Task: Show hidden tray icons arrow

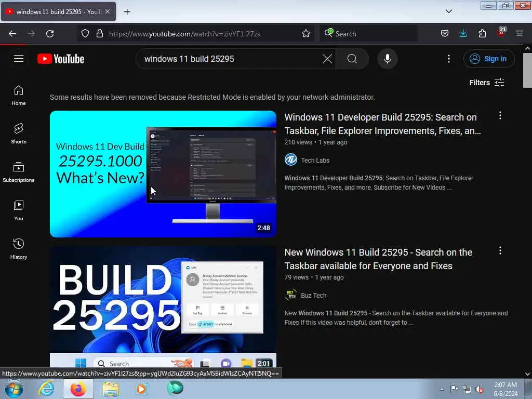Action: point(442,389)
